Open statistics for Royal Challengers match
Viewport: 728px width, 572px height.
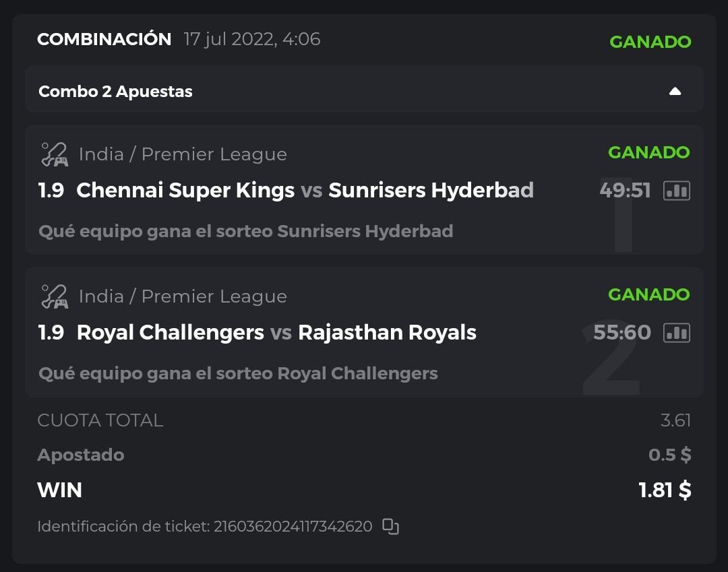[x=677, y=333]
